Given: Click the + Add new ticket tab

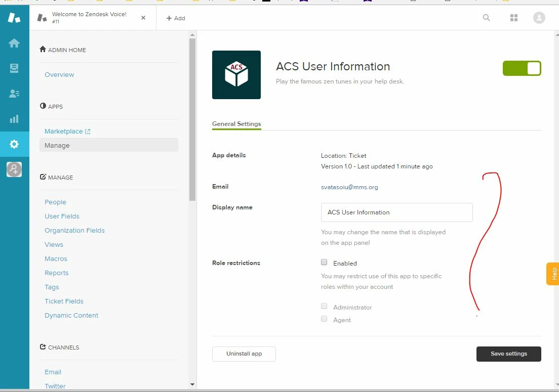Looking at the screenshot, I should (x=176, y=18).
